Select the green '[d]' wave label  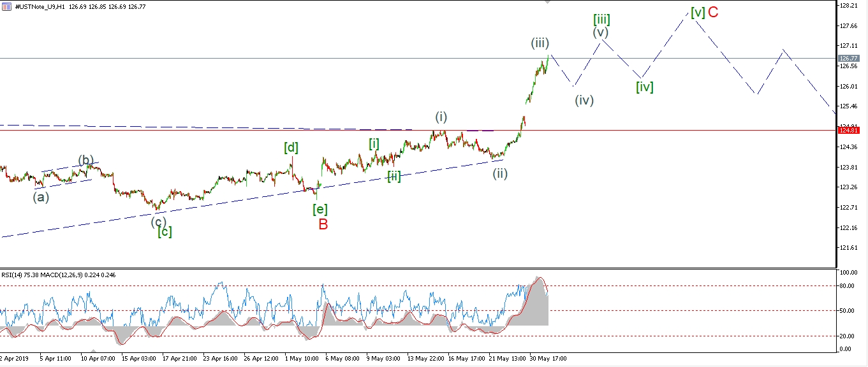coord(291,148)
